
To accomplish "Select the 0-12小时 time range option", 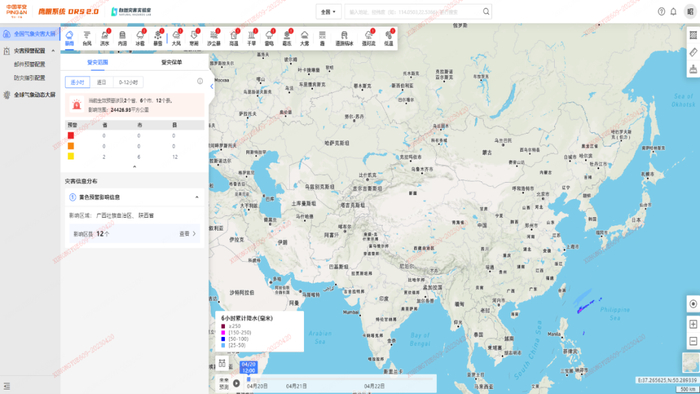I will click(128, 82).
